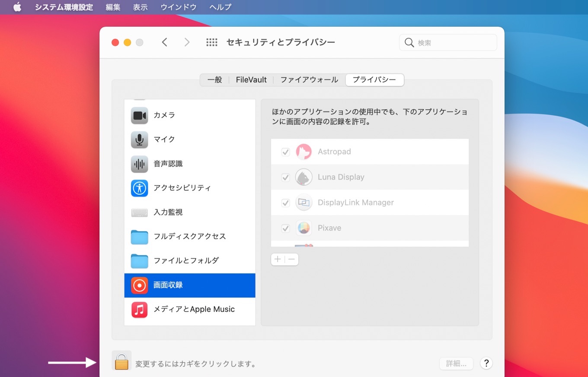
Task: Go back with the left chevron
Action: pyautogui.click(x=164, y=42)
